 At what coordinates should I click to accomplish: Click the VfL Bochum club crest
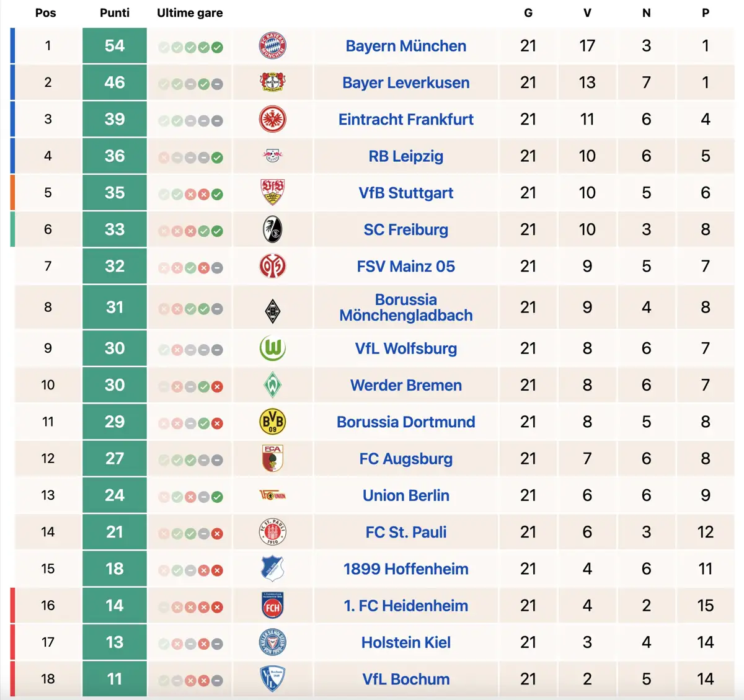pos(273,678)
